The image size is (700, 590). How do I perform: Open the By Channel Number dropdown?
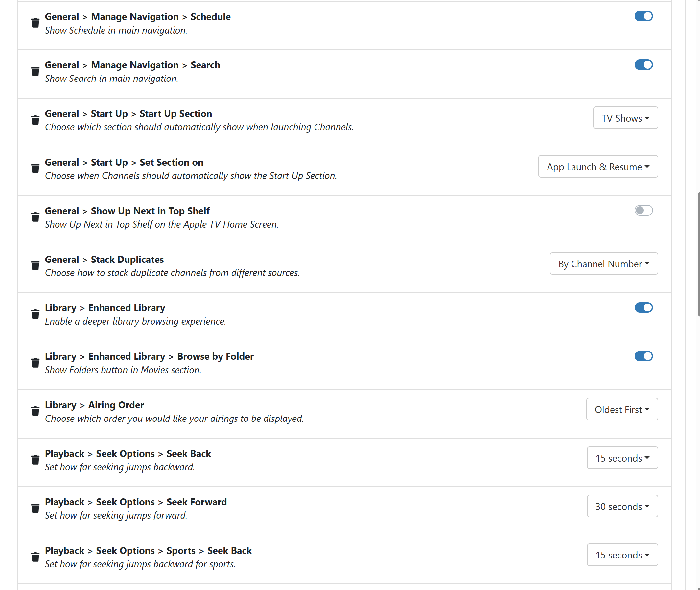point(603,264)
